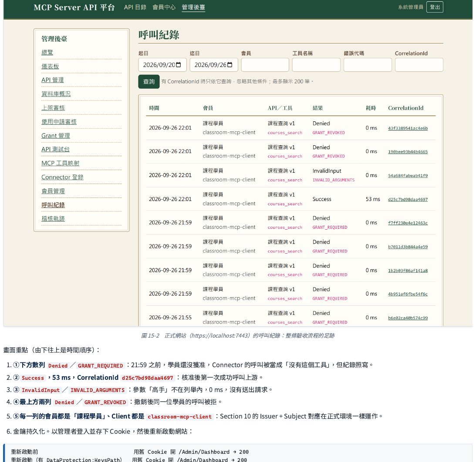Image resolution: width=476 pixels, height=462 pixels.
Task: Open the calendar picker in 起日 date field
Action: point(179,65)
